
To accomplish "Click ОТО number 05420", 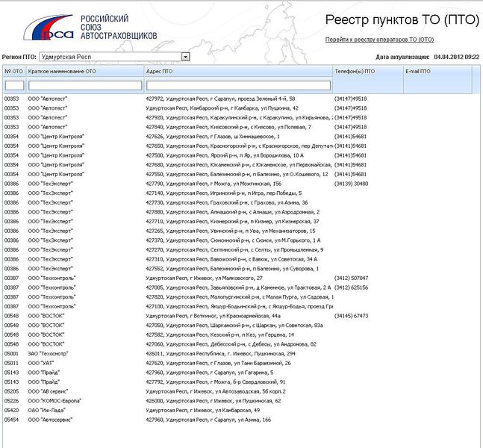I will coord(11,411).
